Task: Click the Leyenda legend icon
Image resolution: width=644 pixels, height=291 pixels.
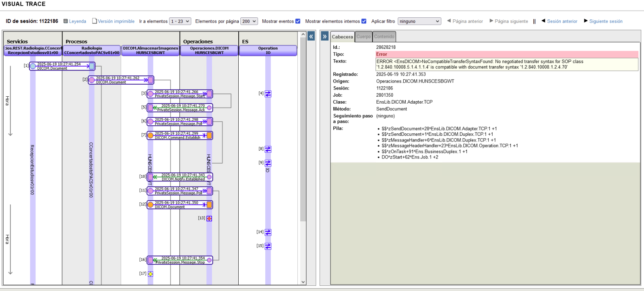Action: pyautogui.click(x=66, y=21)
